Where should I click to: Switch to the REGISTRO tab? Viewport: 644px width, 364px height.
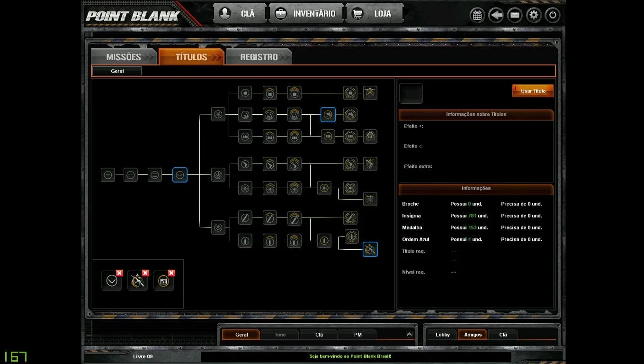[259, 57]
